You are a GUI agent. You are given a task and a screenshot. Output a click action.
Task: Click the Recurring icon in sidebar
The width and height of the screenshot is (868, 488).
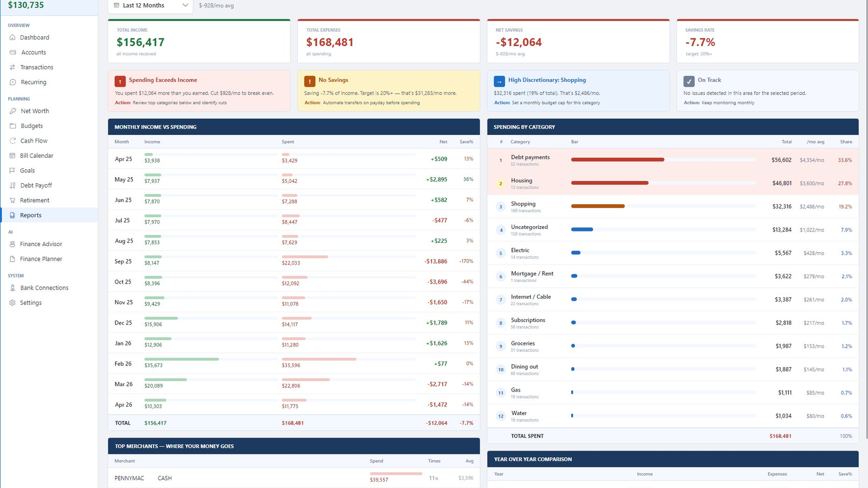point(12,82)
